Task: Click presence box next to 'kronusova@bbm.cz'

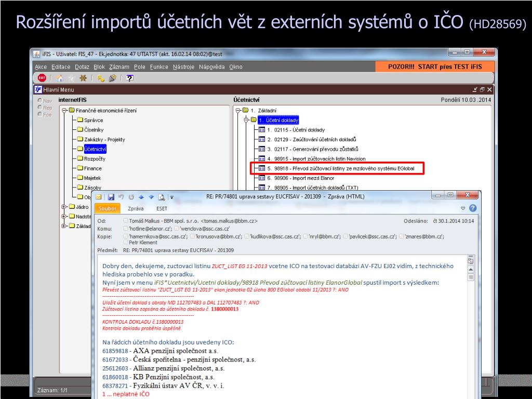Action: 192,236
